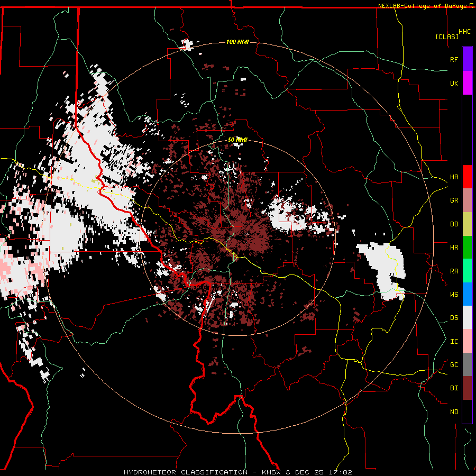Click the 'GC' legend label

point(454,365)
